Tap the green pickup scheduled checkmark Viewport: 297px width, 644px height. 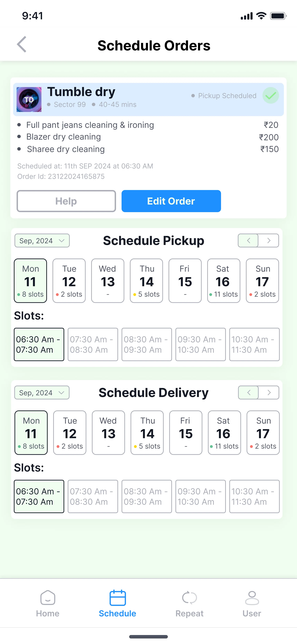[x=271, y=96]
